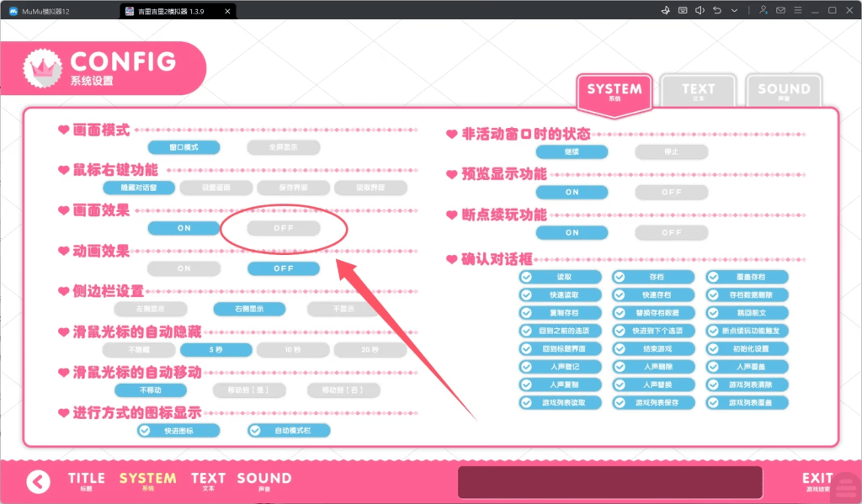Click the MuMu keyboard mapping icon
Screen dimensions: 862x504
point(682,10)
